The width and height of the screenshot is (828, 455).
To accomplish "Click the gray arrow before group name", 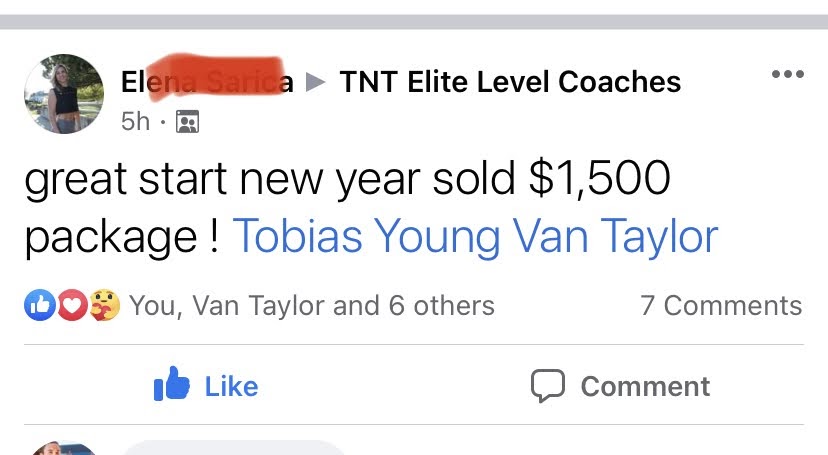I will tap(316, 82).
